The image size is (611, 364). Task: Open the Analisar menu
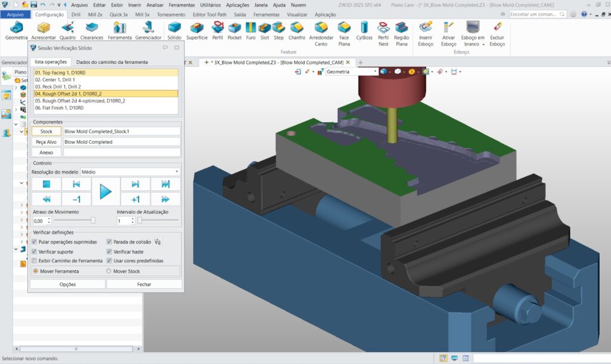point(155,5)
